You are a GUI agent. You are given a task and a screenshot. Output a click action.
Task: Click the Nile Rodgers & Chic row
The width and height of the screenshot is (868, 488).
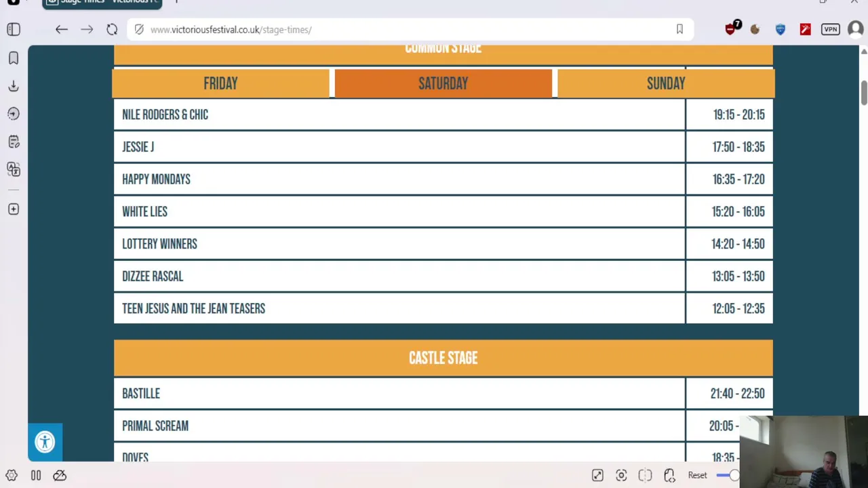pos(443,115)
